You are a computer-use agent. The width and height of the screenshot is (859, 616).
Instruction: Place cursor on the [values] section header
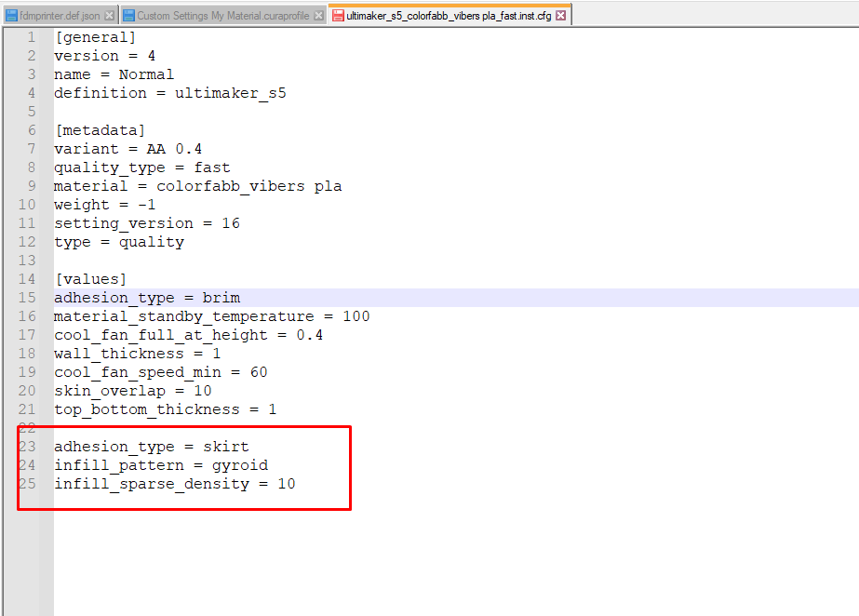click(90, 279)
